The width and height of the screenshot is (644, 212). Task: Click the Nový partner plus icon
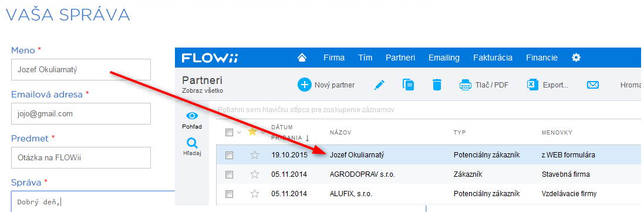coord(304,85)
